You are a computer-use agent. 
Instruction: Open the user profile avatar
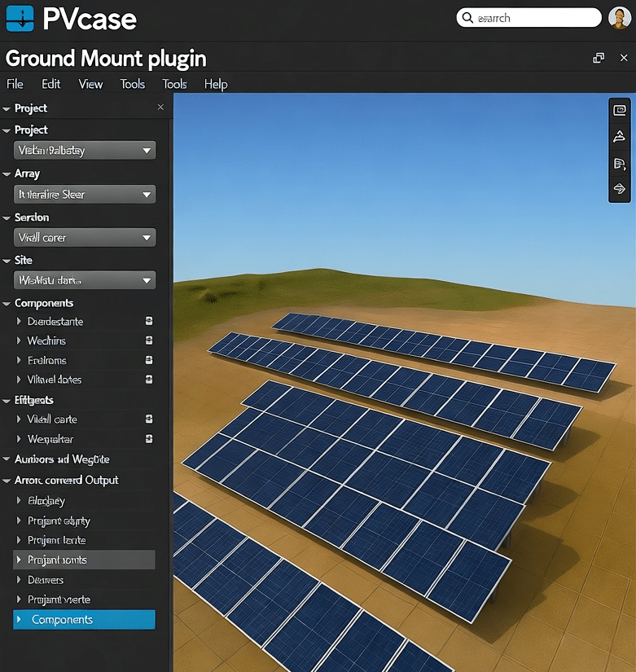[619, 18]
